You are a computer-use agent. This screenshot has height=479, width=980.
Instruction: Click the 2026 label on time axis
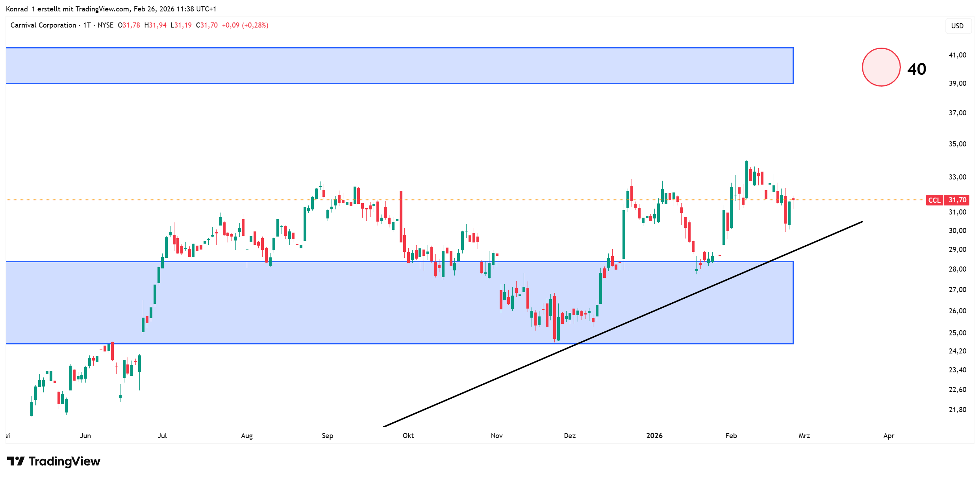coord(654,436)
